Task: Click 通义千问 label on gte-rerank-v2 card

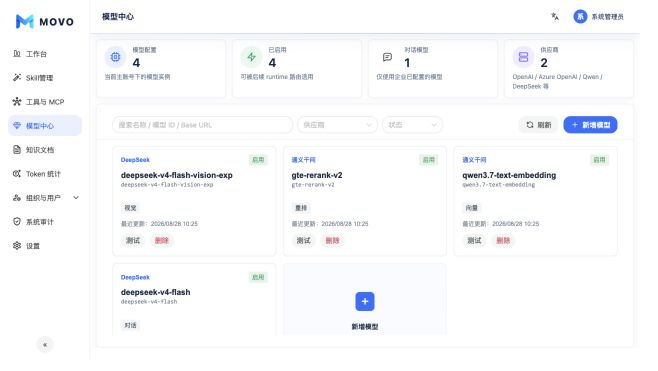Action: point(303,160)
